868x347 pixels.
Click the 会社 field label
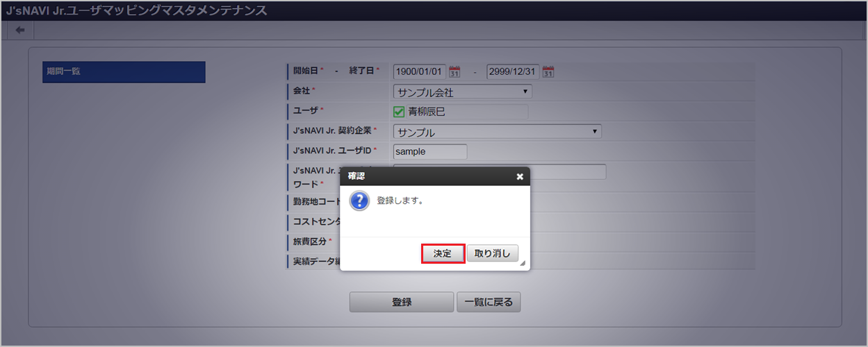302,91
